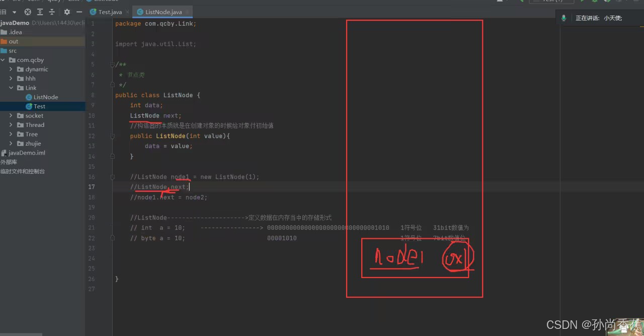The width and height of the screenshot is (644, 336).
Task: Click the '// byte a = 10;' comment line
Action: (x=157, y=238)
